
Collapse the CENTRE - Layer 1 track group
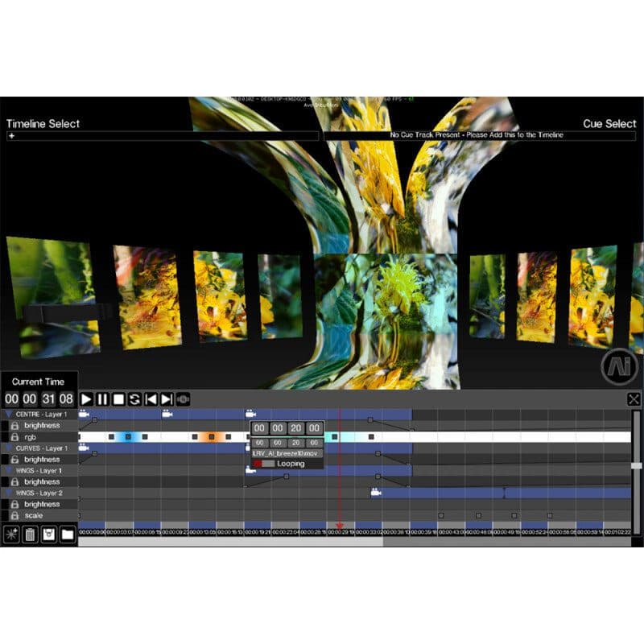tap(9, 414)
